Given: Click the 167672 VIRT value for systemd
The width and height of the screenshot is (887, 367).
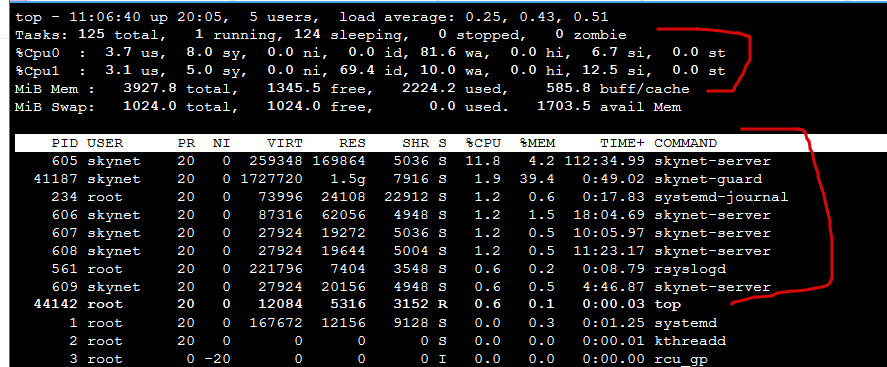Looking at the screenshot, I should (x=277, y=323).
